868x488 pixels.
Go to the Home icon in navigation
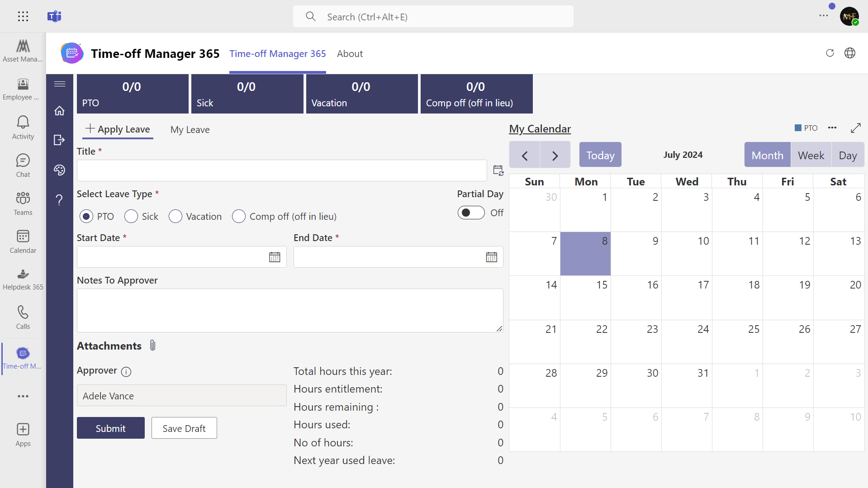click(x=60, y=111)
